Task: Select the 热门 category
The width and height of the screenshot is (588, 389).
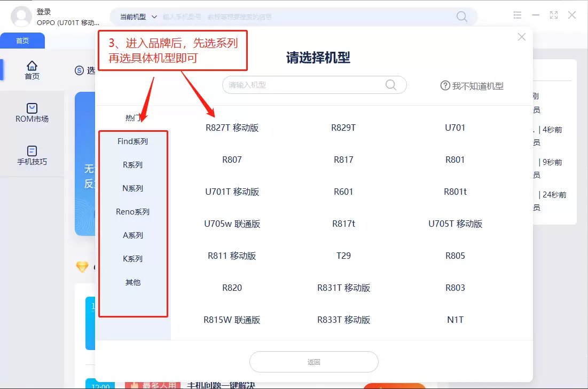Action: tap(132, 117)
